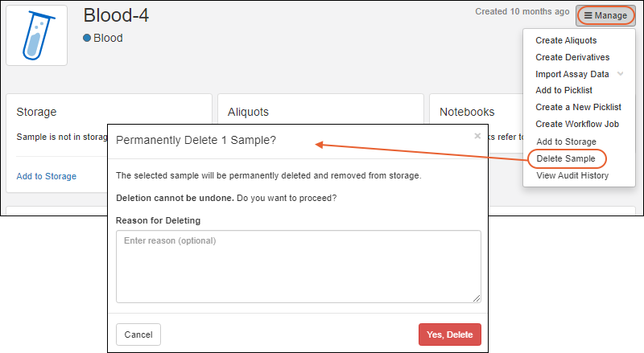Viewport: 644px width, 353px height.
Task: Expand the Import Assay Data submenu arrow
Action: coord(620,74)
